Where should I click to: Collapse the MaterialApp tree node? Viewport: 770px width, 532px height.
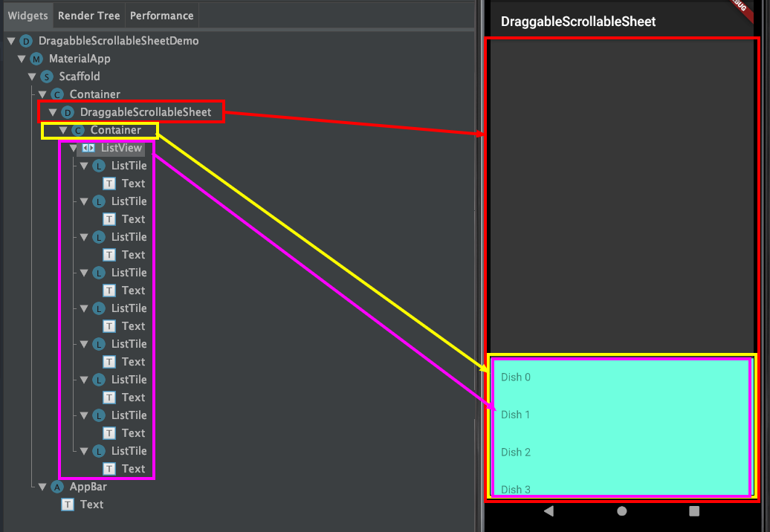[x=22, y=58]
